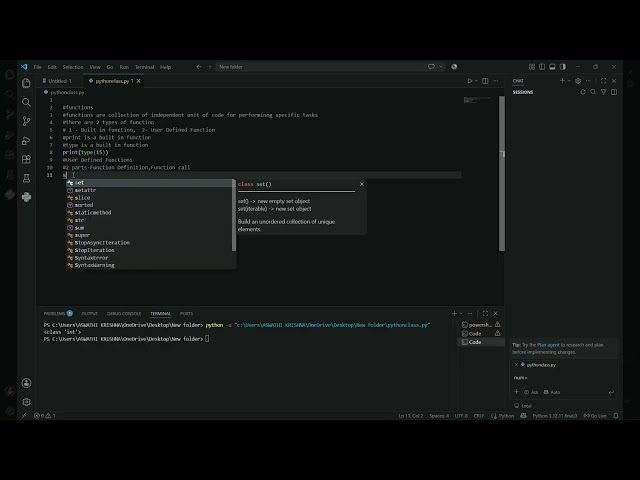Open the Explorer view in activity bar
This screenshot has height=480, width=640.
pos(26,83)
